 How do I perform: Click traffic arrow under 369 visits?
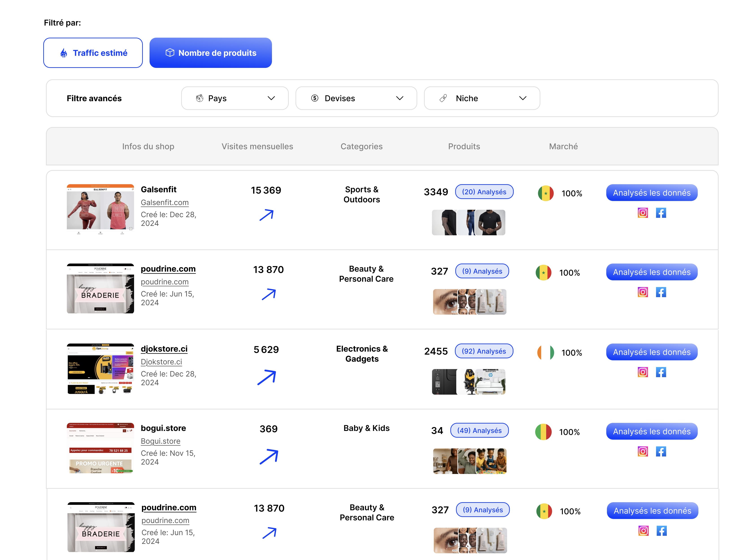pos(269,457)
